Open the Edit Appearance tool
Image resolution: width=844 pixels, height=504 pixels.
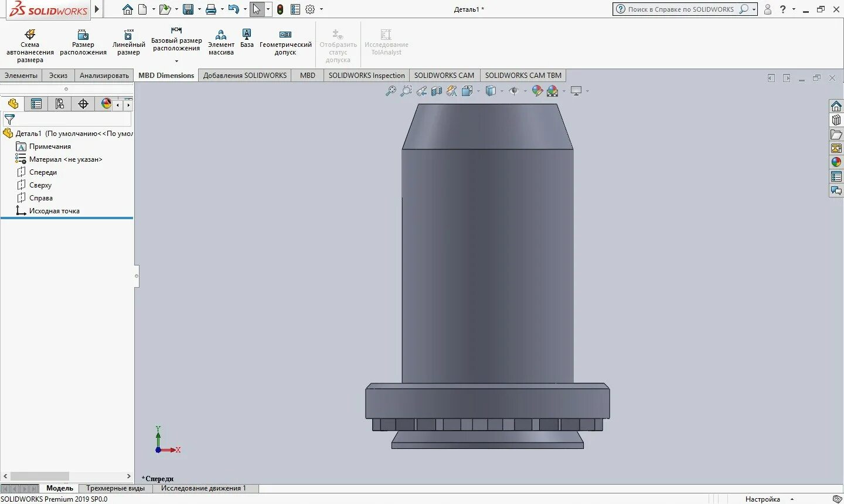click(x=537, y=91)
